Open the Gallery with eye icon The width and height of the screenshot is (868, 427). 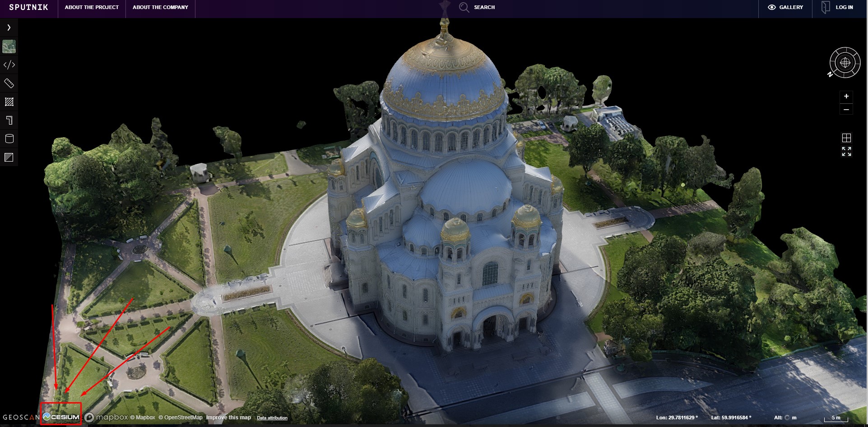785,8
